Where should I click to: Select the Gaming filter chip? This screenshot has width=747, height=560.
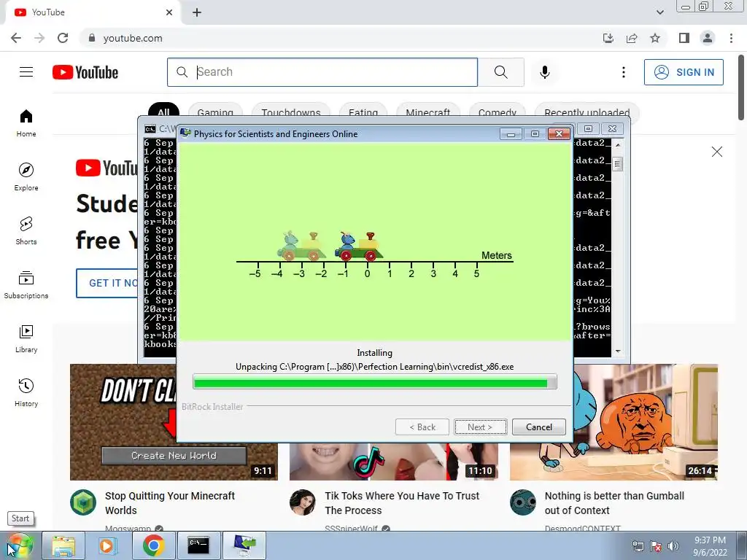[x=215, y=111]
